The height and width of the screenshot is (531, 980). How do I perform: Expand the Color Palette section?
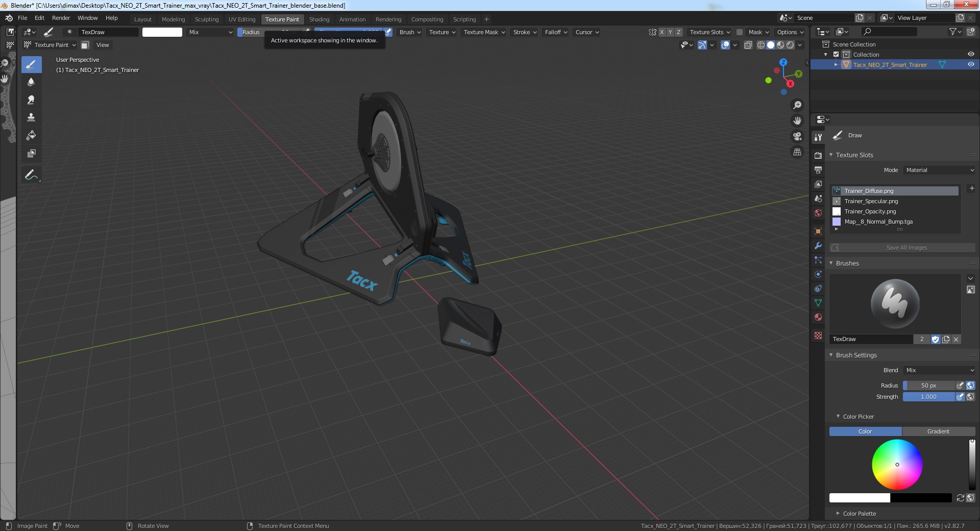[x=838, y=513]
